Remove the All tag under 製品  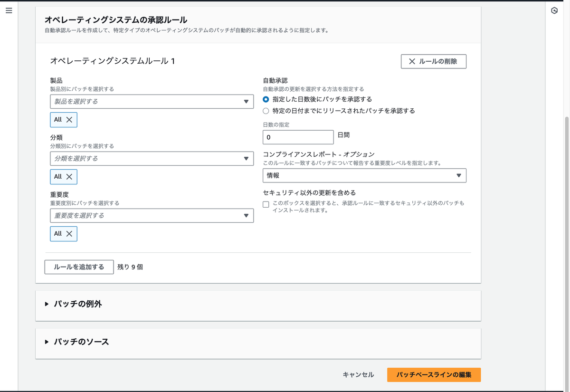click(69, 120)
